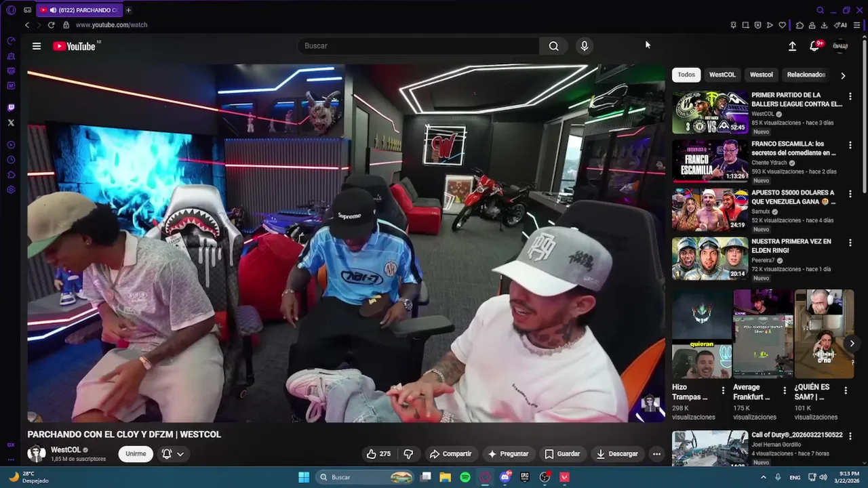Mute the tab via speaker icon

[x=53, y=10]
